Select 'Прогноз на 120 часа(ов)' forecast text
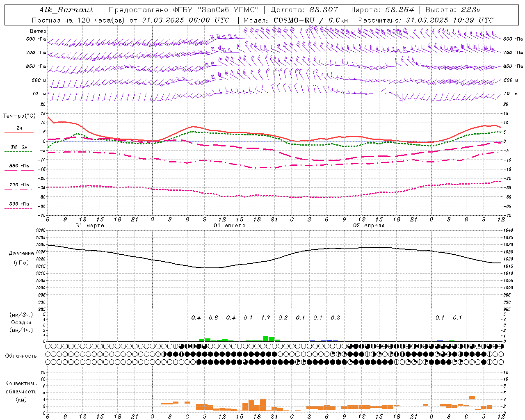This screenshot has height=420, width=525. pyautogui.click(x=78, y=20)
